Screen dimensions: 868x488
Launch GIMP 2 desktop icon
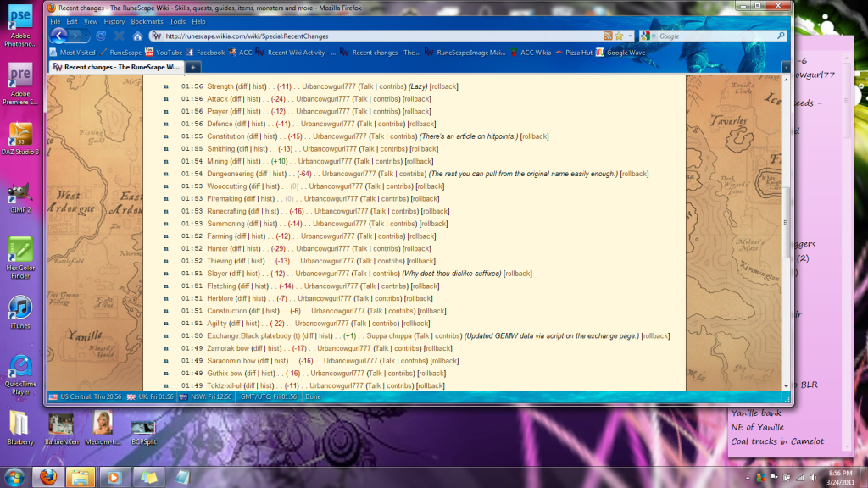click(x=20, y=197)
